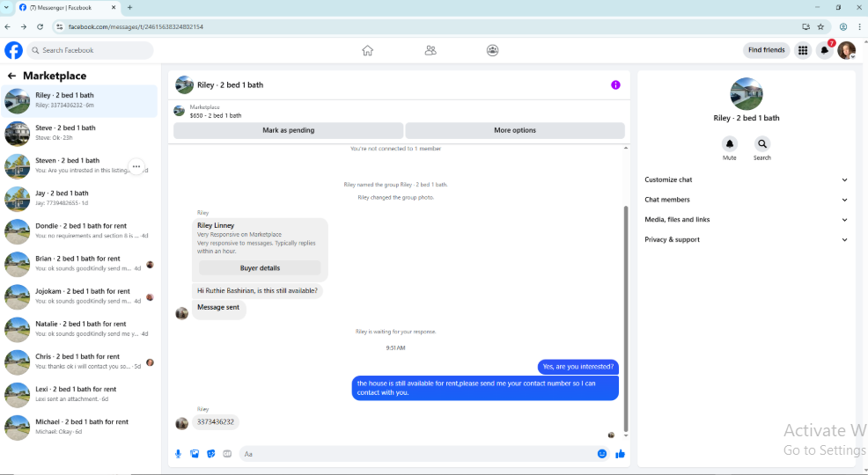Open the browser profile icon
The image size is (868, 475).
click(x=843, y=26)
